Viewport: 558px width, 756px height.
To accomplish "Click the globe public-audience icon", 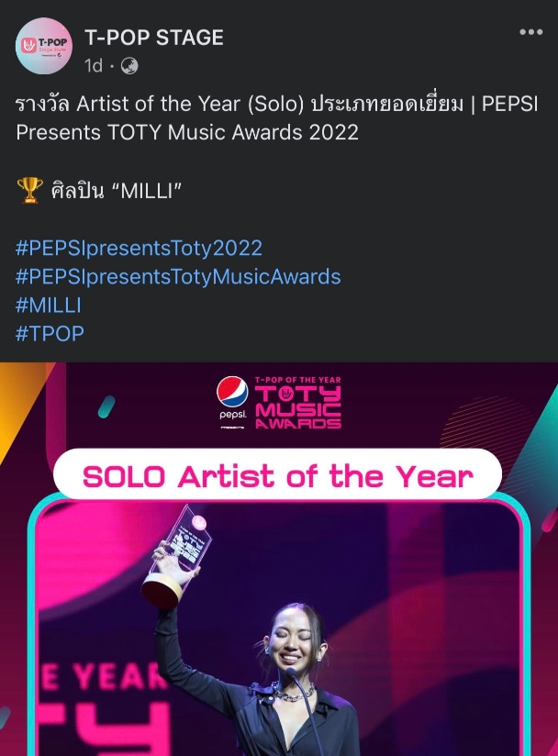I will (129, 65).
